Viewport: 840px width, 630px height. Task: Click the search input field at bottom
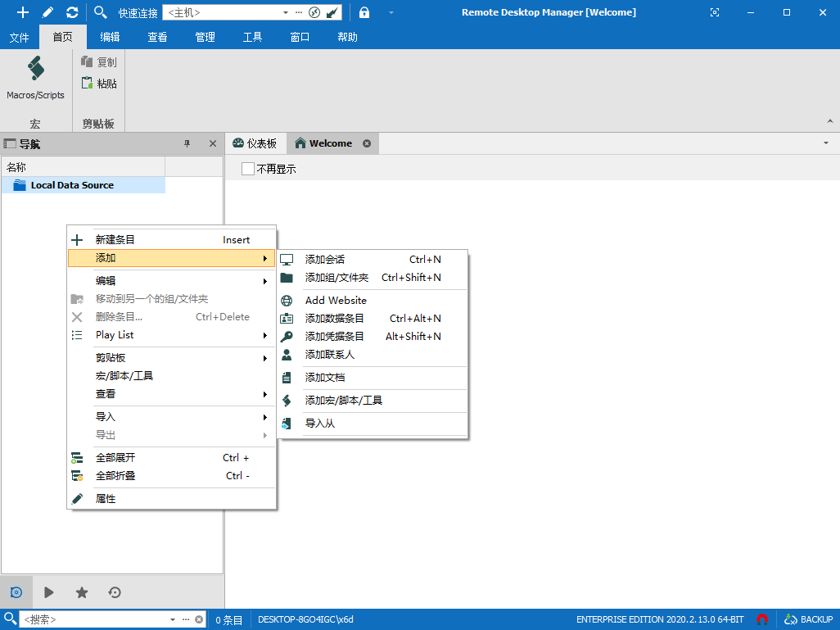[x=93, y=619]
